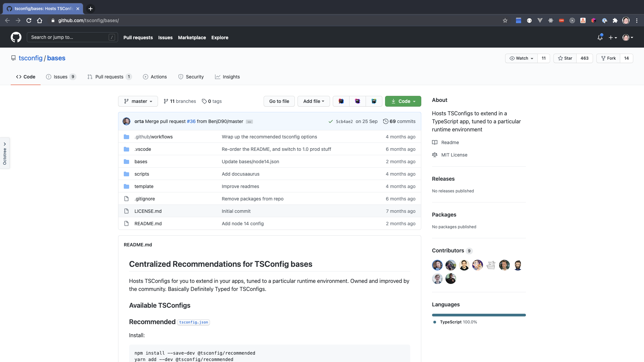Open the 69 commits link
The height and width of the screenshot is (362, 644).
click(x=399, y=121)
